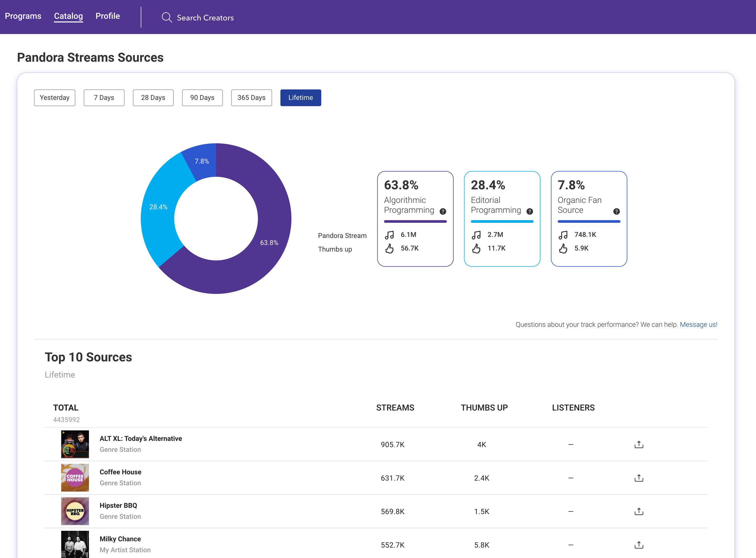Click share icon for Hipster BBQ row

pyautogui.click(x=639, y=511)
